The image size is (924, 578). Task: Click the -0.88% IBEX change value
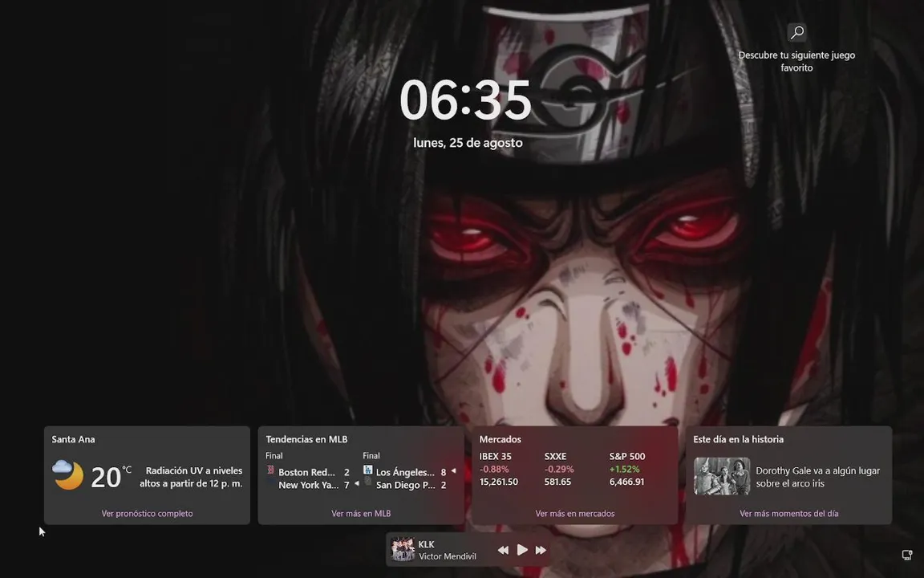click(494, 470)
